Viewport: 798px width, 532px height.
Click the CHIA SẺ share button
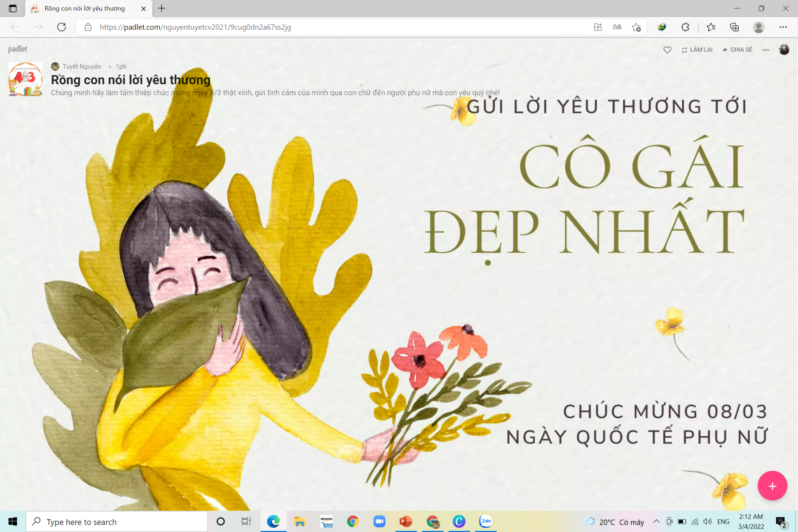click(737, 50)
